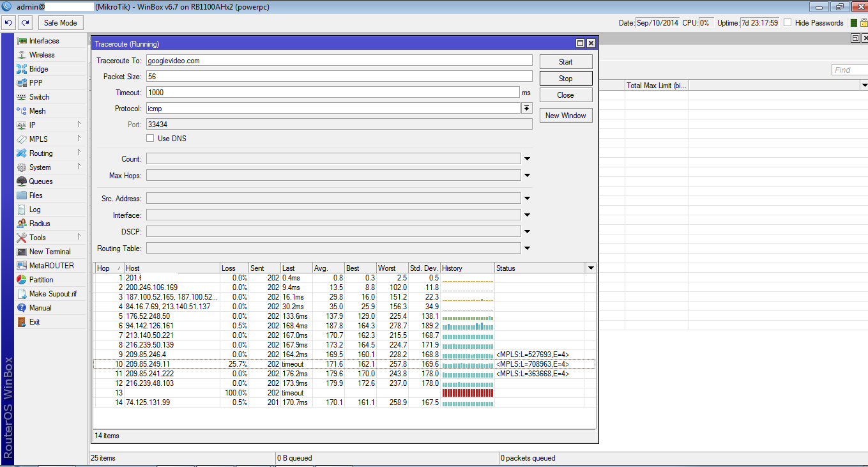Image resolution: width=868 pixels, height=467 pixels.
Task: Toggle the Safe Mode button
Action: [60, 23]
